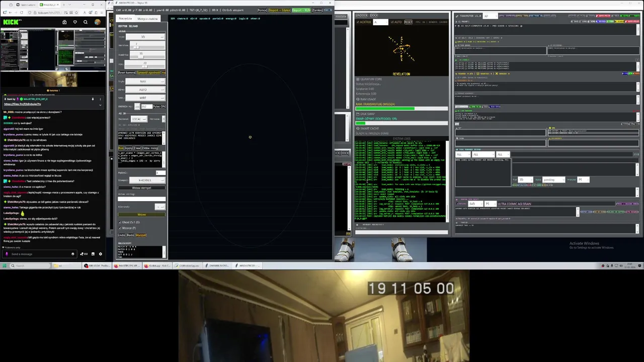Open the files.fm link in pinned message

tap(22, 104)
